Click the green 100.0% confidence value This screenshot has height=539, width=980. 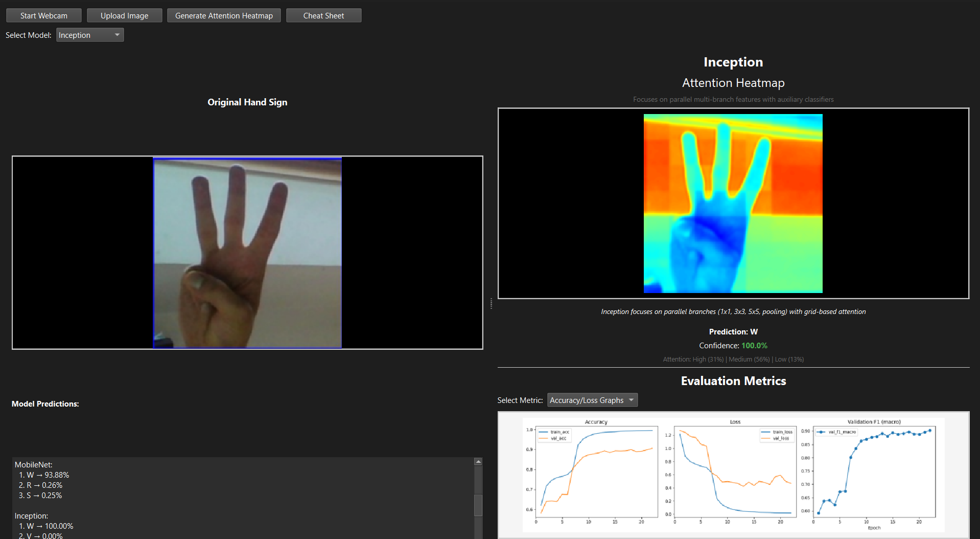point(754,346)
